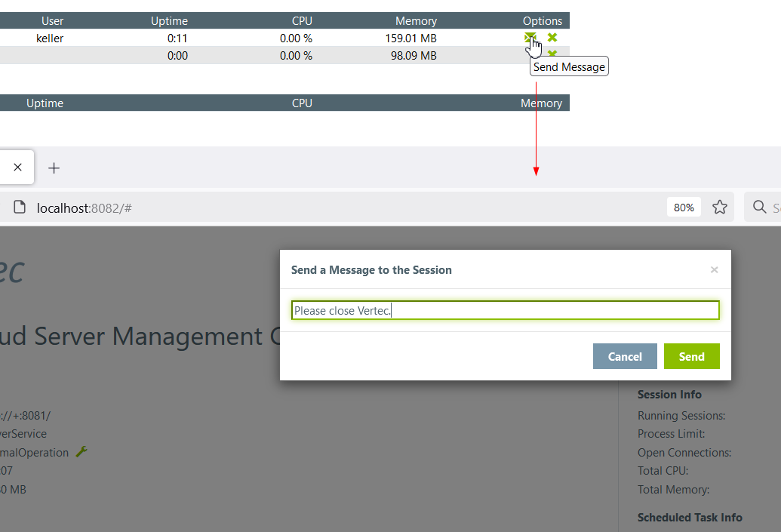781x532 pixels.
Task: Click the search magnifier icon in browser toolbar
Action: click(x=759, y=208)
